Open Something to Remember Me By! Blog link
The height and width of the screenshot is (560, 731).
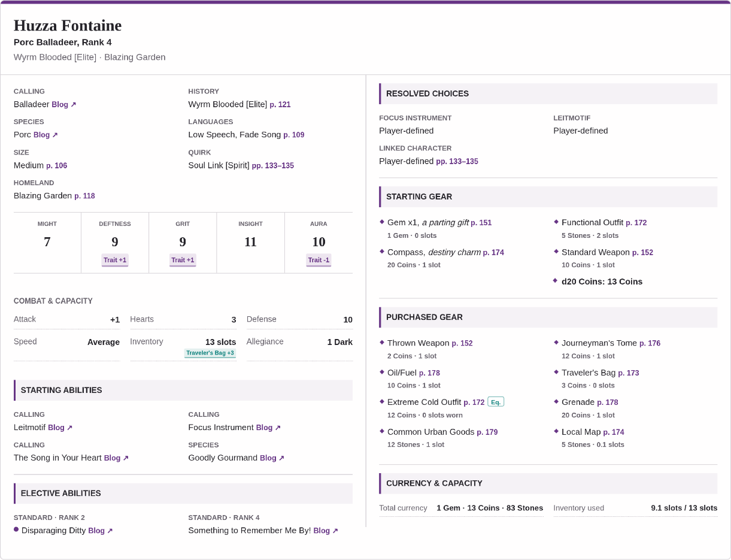tap(326, 531)
